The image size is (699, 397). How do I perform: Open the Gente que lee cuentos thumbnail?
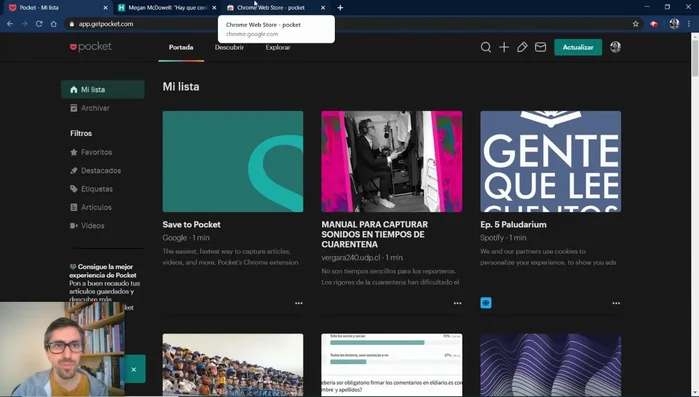point(551,161)
